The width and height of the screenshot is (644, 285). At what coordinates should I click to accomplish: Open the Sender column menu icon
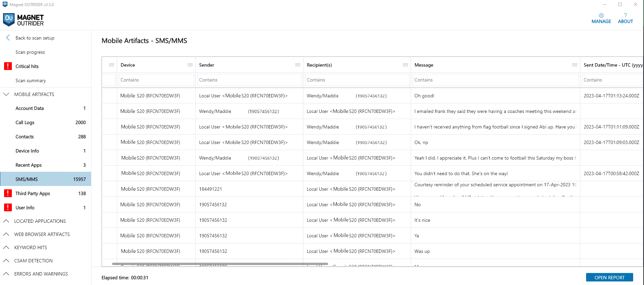(298, 65)
